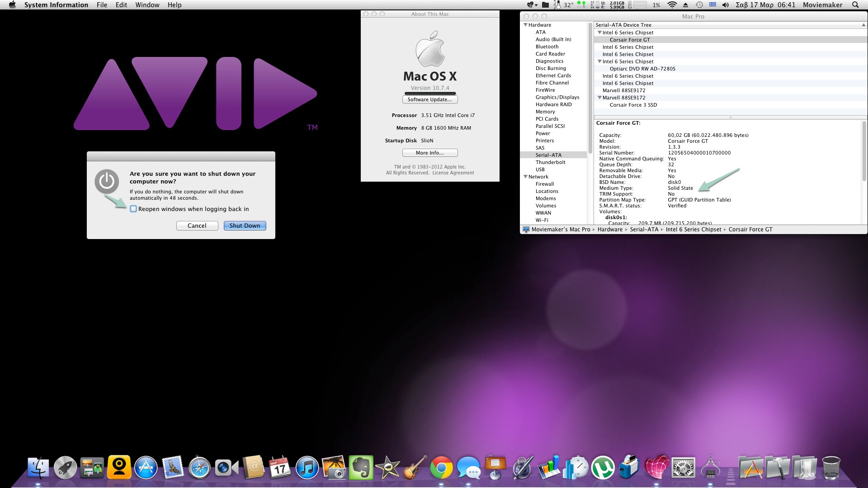
Task: Open Finder from the Dock
Action: [x=38, y=467]
